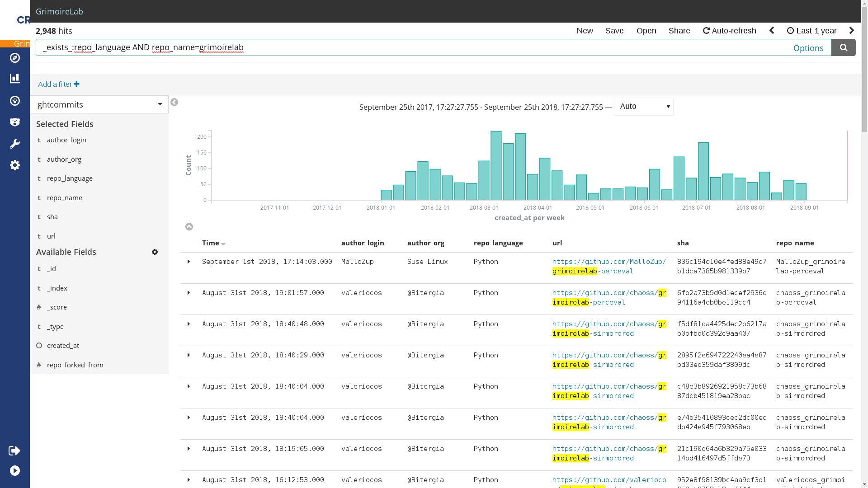Click the Save menu item
The height and width of the screenshot is (488, 868).
pos(614,30)
